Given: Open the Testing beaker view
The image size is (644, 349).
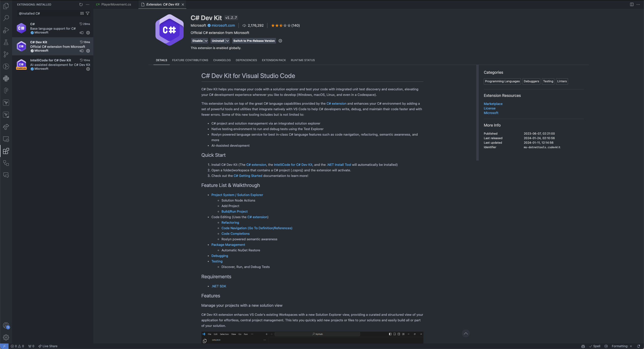Looking at the screenshot, I should click(x=6, y=42).
